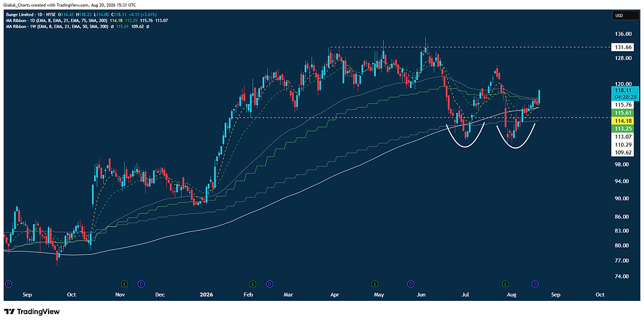Click the 120.00 price scale value
Screen dimensions: 644x322
click(x=623, y=84)
